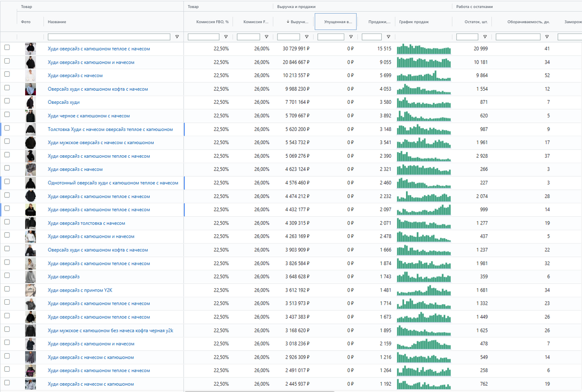The image size is (582, 392).
Task: Tick checkbox for Однотонный оверсайз худи row
Action: tap(7, 181)
